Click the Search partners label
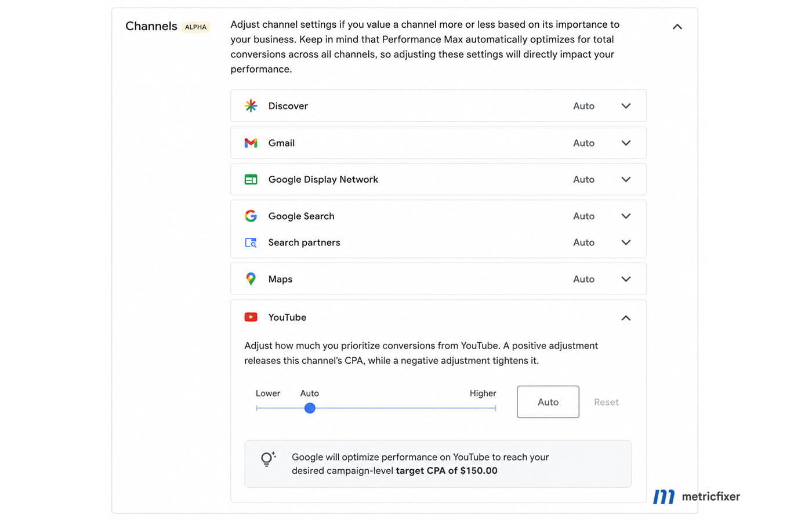The height and width of the screenshot is (522, 812). coord(304,242)
